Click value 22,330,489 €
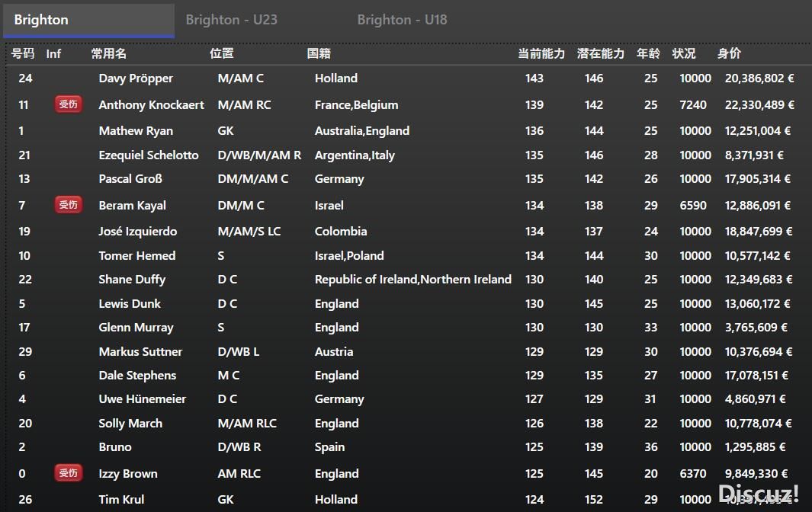 [x=759, y=104]
